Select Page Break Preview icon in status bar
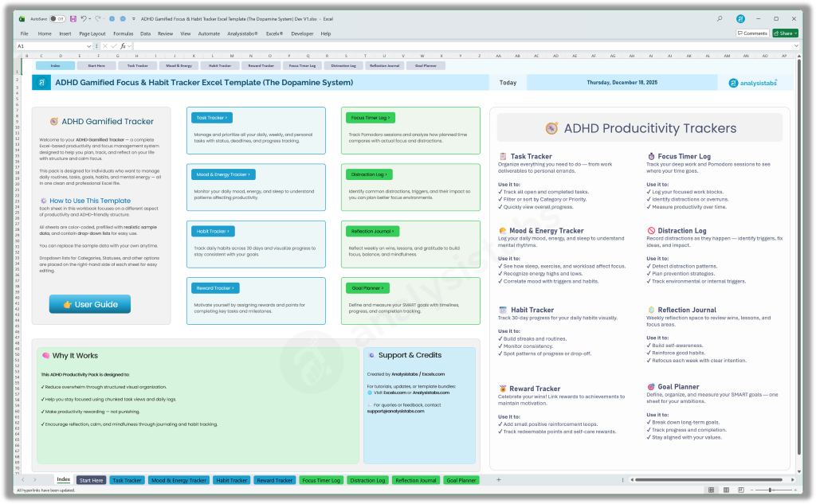The height and width of the screenshot is (504, 816). (x=741, y=490)
